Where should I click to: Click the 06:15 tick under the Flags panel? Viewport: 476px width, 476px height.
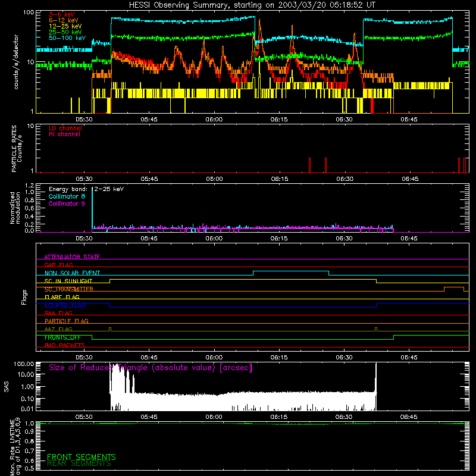(279, 358)
